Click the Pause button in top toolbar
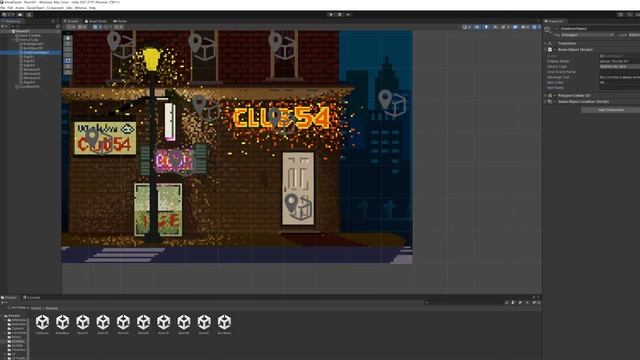Viewport: 640px width, 360px height. click(x=340, y=15)
